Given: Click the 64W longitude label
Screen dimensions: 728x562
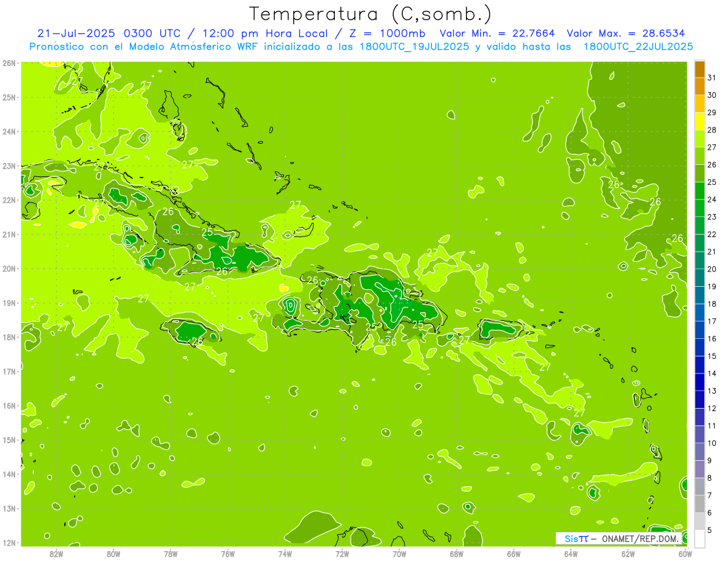Looking at the screenshot, I should click(571, 554).
